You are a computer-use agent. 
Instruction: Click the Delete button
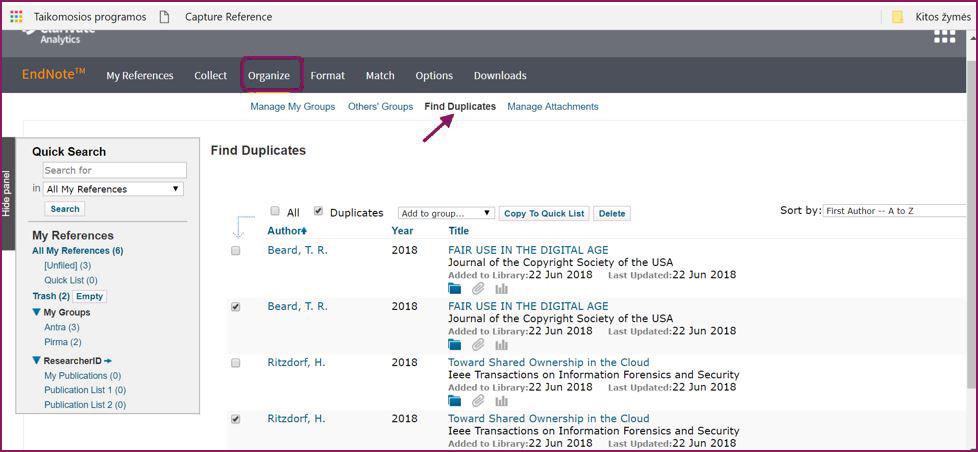(611, 214)
